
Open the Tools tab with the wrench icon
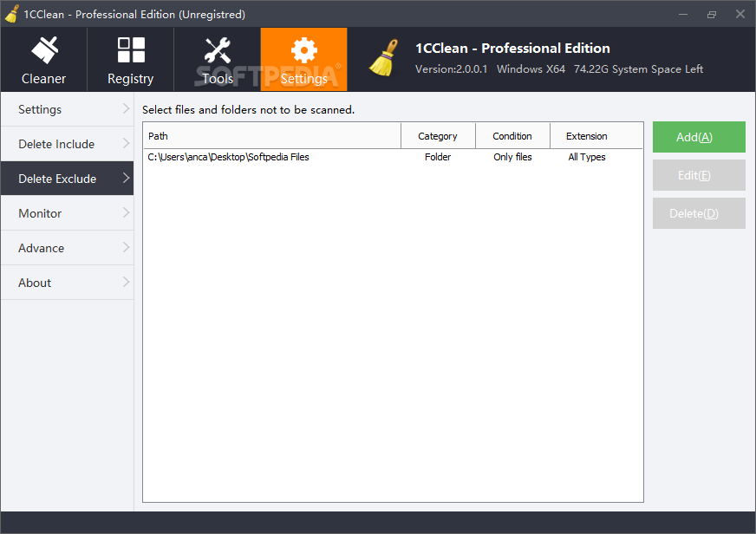(218, 60)
